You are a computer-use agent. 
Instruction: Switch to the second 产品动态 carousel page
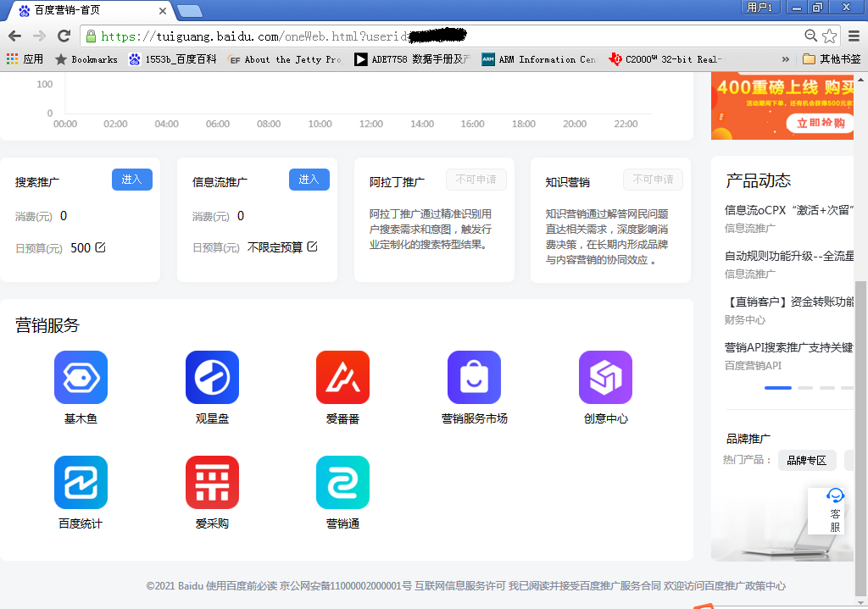pyautogui.click(x=805, y=388)
